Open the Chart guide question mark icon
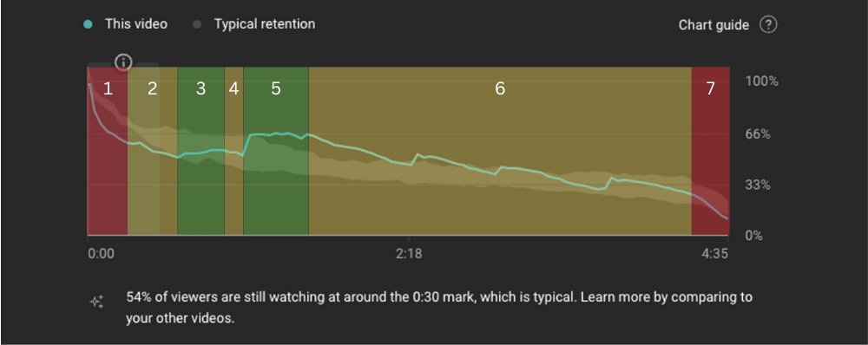This screenshot has height=345, width=868. (768, 25)
